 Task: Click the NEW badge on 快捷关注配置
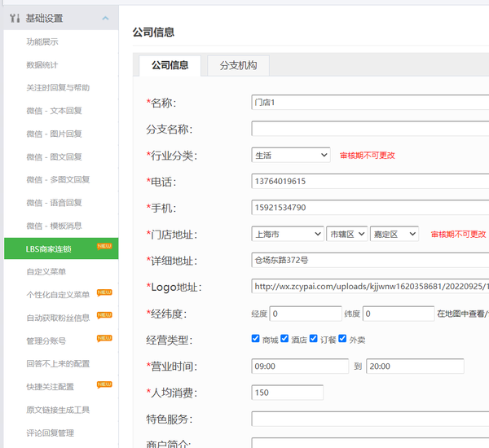click(104, 384)
